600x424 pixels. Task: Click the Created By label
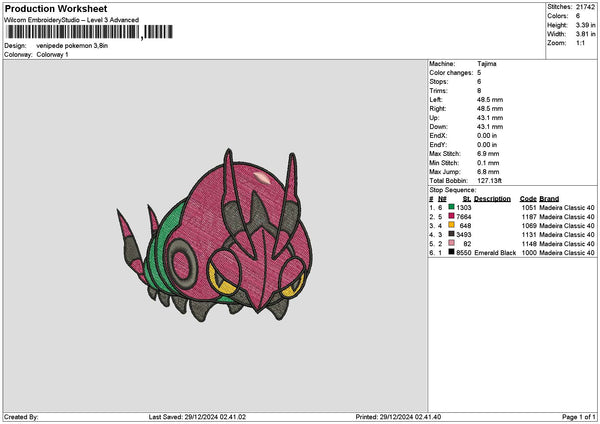pos(21,417)
